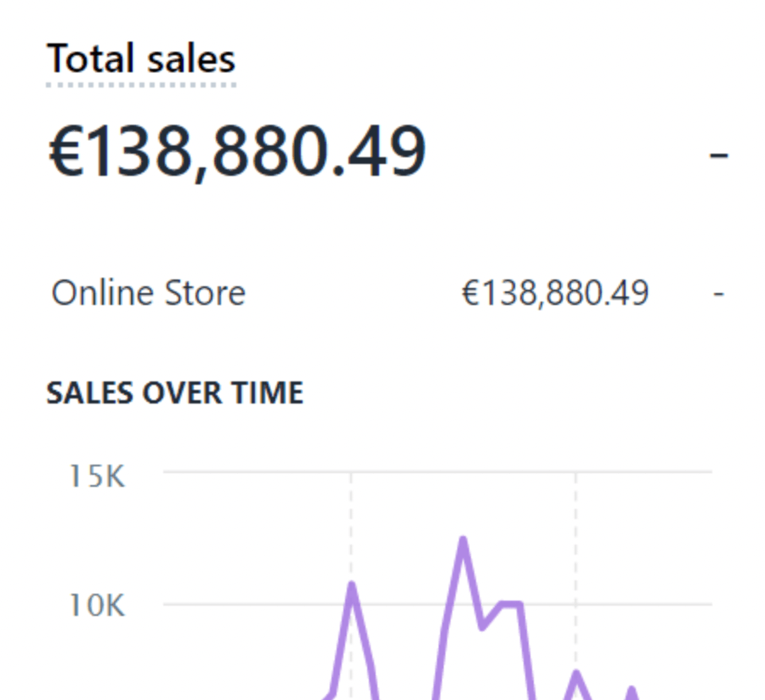Click the SALES OVER TIME heading
This screenshot has width=765, height=700.
point(175,393)
